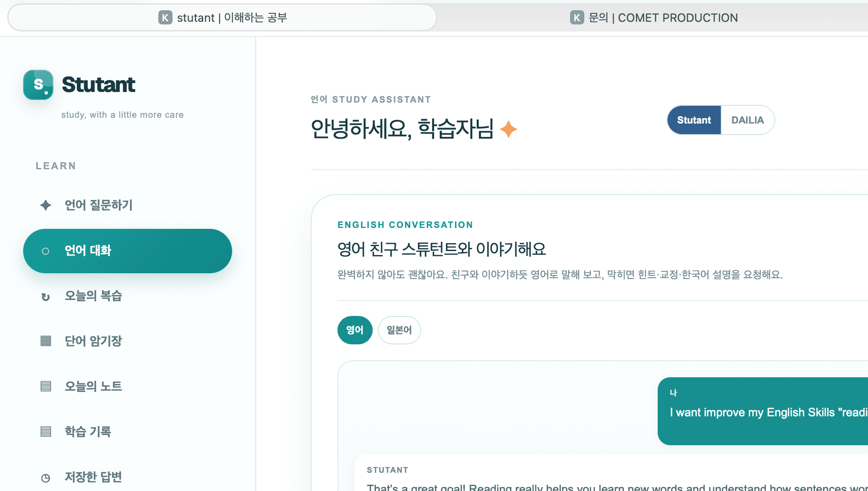The height and width of the screenshot is (491, 868).
Task: Click tagline study, with a little more care
Action: [122, 115]
